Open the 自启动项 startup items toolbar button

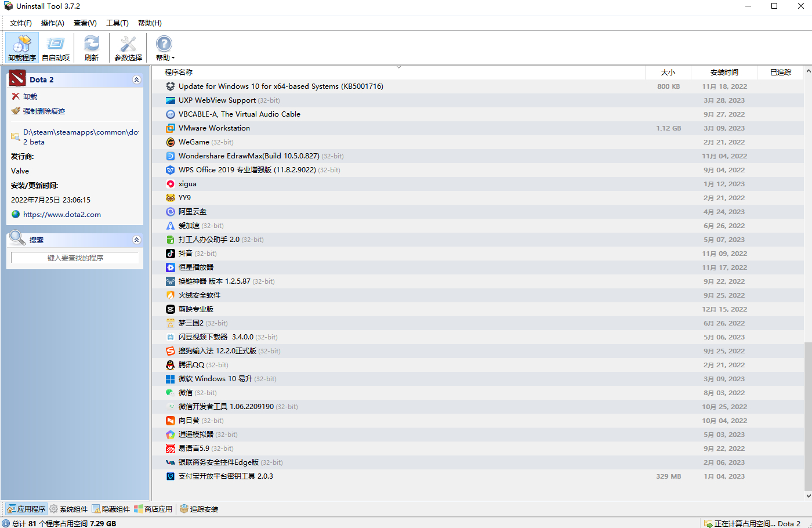(x=56, y=48)
